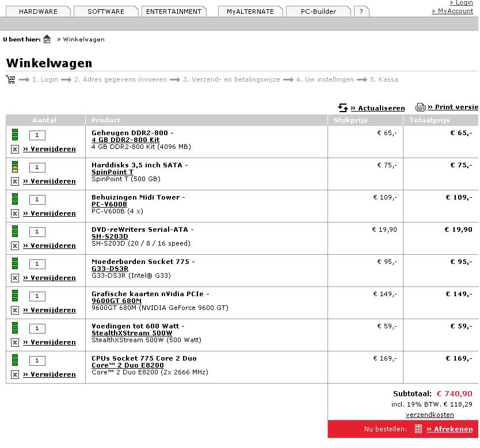Screen dimensions: 480x448
Task: Open the StealthXStream 500W product link
Action: pyautogui.click(x=132, y=333)
